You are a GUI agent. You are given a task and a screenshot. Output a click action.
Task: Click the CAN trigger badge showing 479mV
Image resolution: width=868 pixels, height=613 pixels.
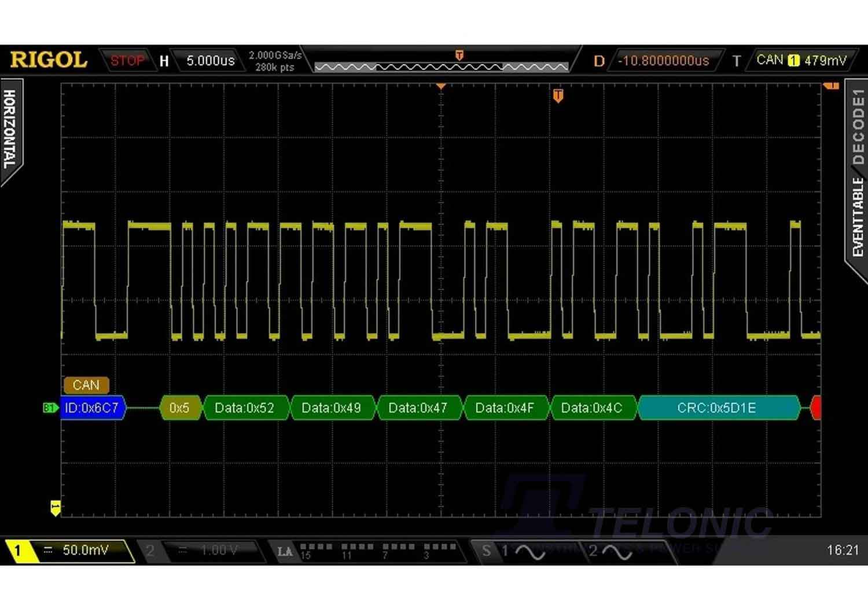[801, 60]
